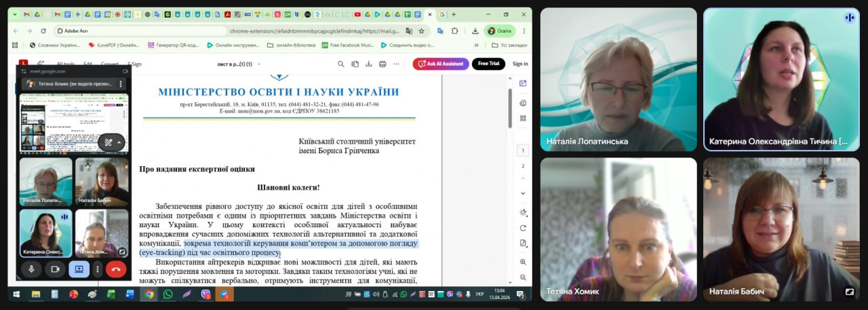Open the 'Словники Україн...' bookmark
Viewport: 868px width, 310px height.
[x=55, y=45]
